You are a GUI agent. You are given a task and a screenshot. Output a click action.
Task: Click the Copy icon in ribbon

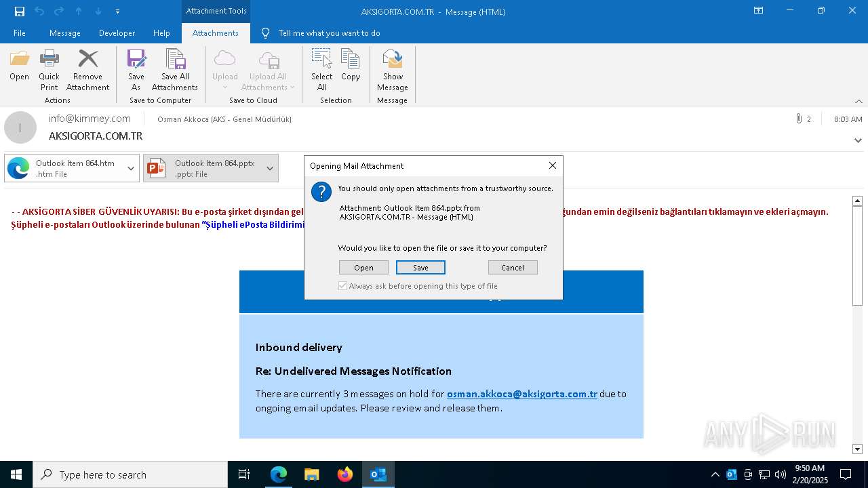click(351, 66)
